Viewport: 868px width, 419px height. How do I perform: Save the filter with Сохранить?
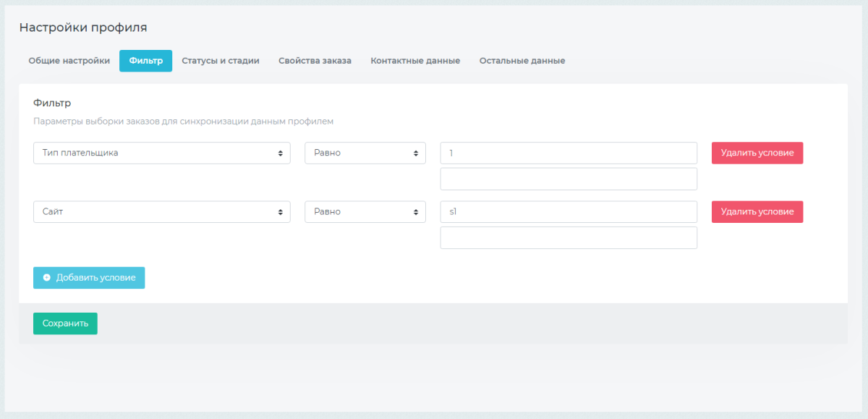pos(65,323)
